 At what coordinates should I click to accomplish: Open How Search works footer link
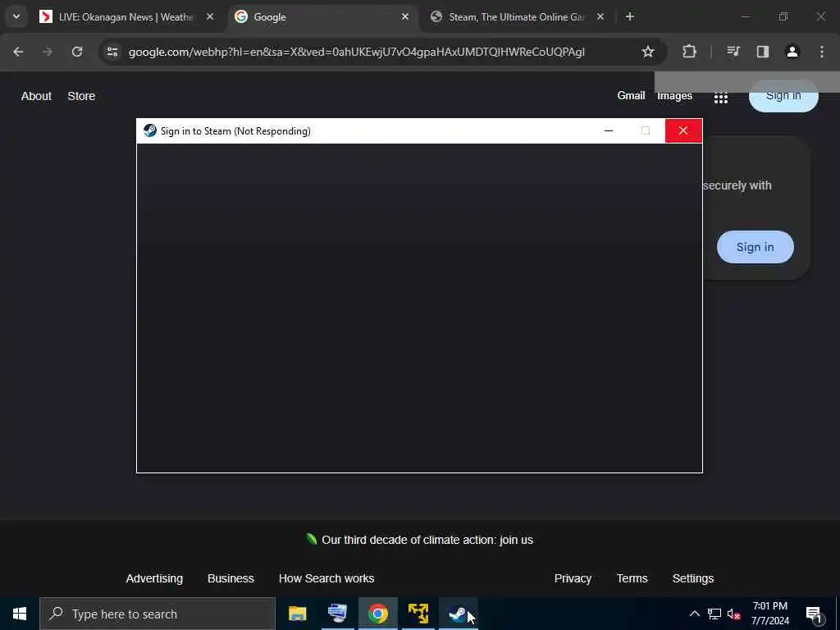[326, 578]
